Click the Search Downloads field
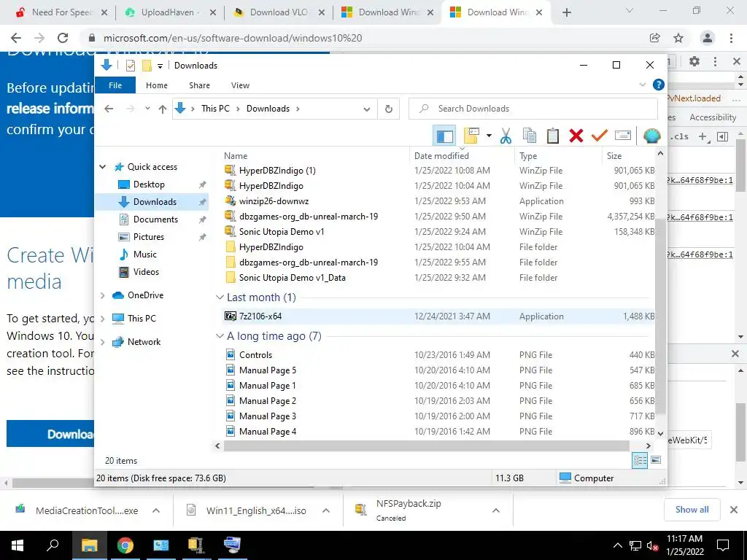 pos(533,109)
